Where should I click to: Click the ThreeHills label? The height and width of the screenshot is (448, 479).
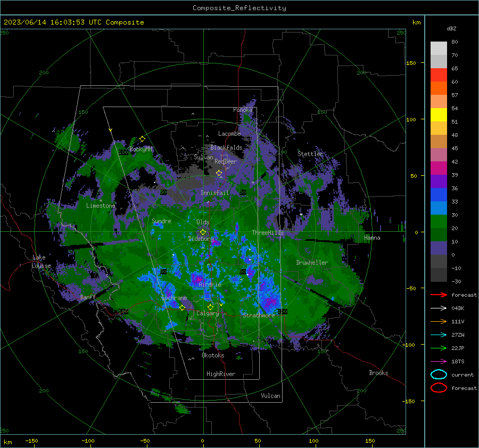pos(268,233)
